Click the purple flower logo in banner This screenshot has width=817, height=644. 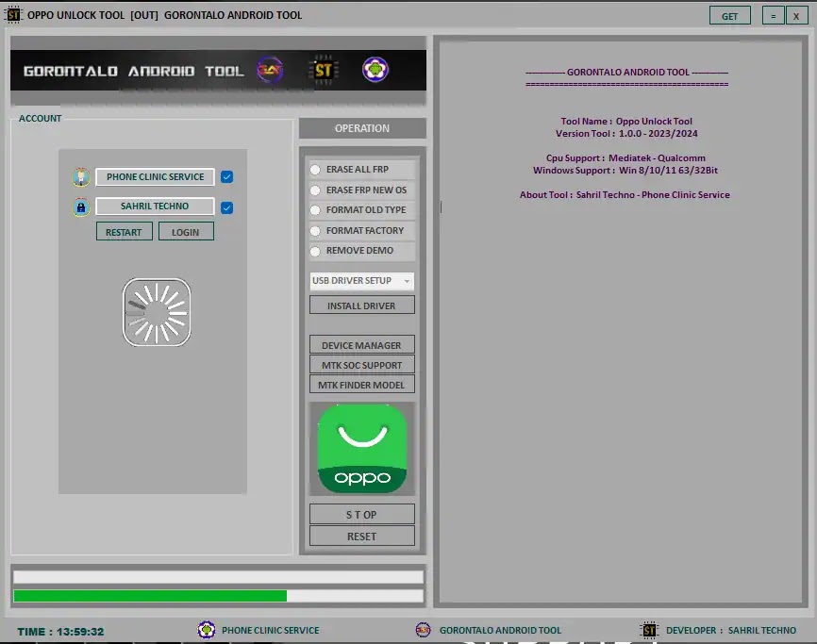click(x=375, y=70)
